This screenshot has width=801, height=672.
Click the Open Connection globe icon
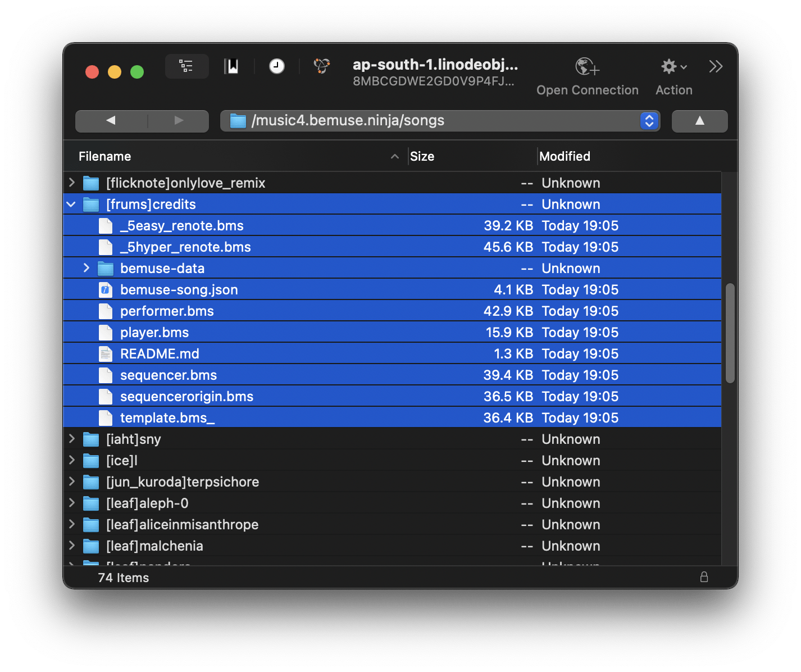coord(586,69)
